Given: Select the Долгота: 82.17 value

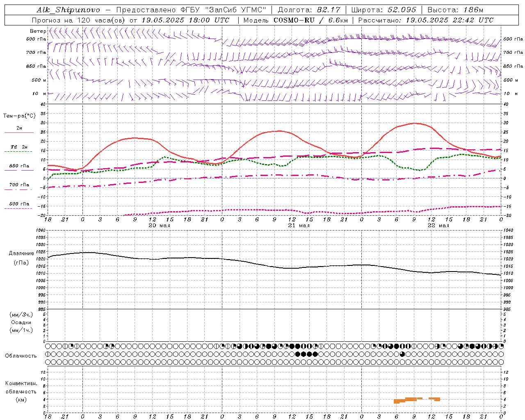Looking at the screenshot, I should click(x=309, y=10).
